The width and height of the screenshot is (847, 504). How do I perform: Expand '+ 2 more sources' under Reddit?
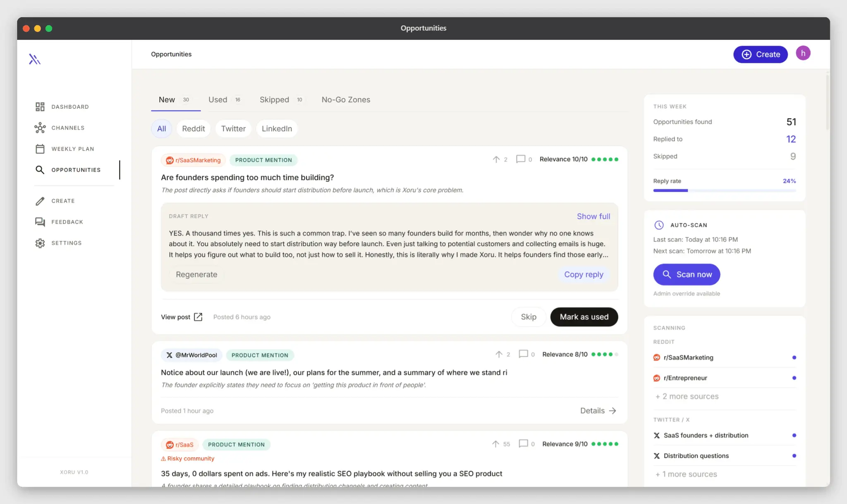[x=687, y=397]
